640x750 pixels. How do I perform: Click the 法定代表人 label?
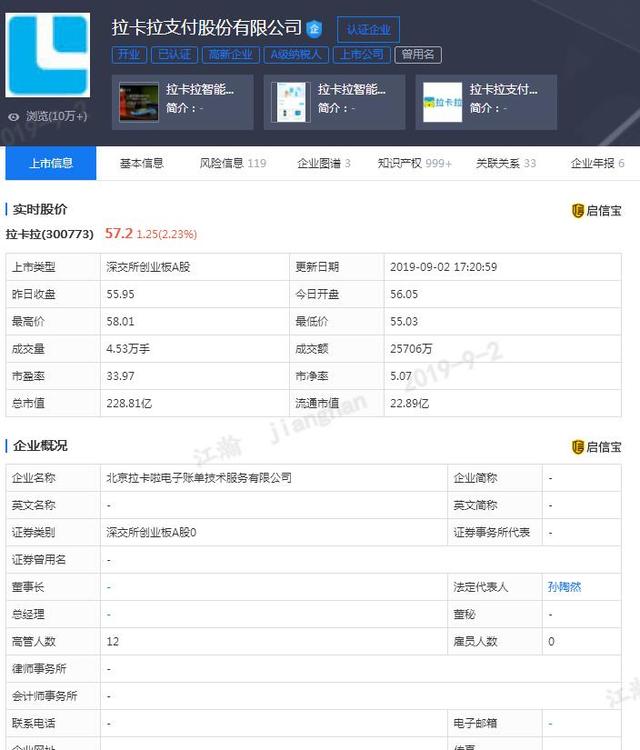pos(480,587)
